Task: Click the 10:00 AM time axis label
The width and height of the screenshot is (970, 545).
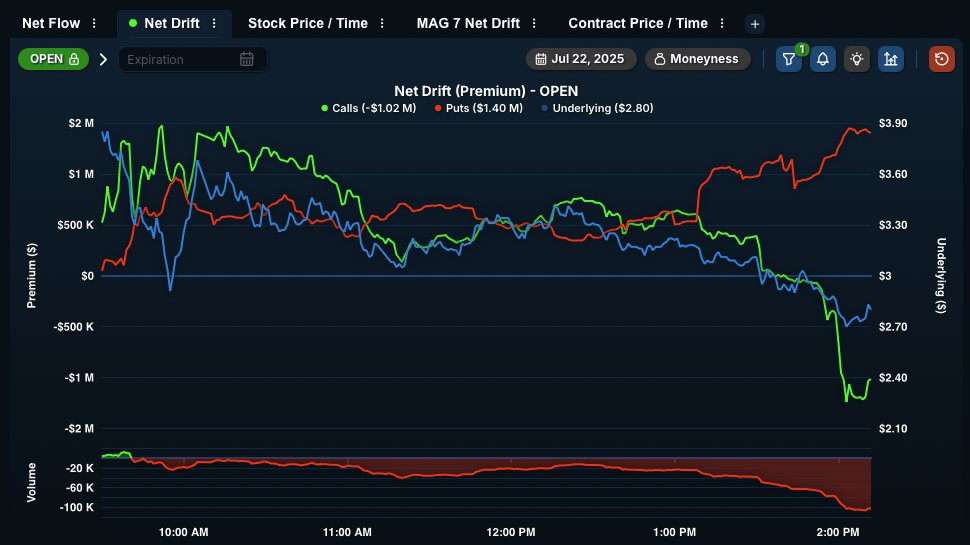Action: click(x=184, y=532)
